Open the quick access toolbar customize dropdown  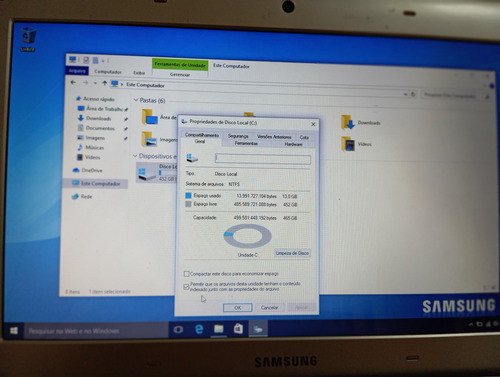coord(103,61)
